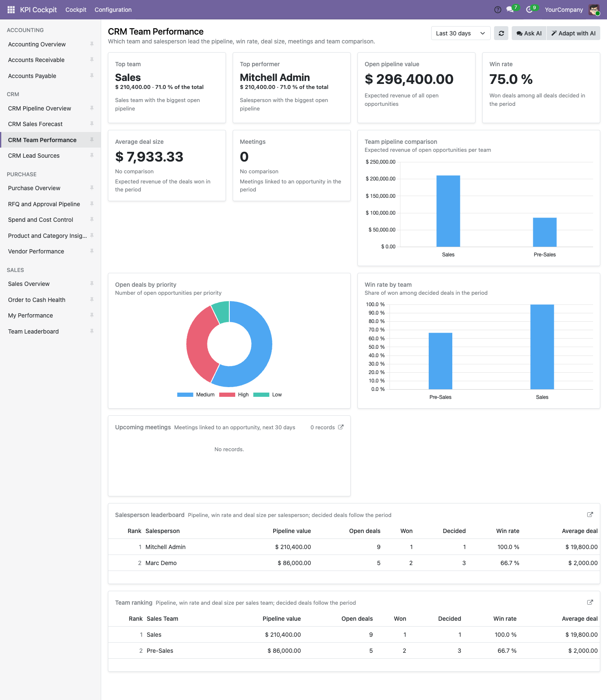Click the Ask AI button
This screenshot has width=607, height=700.
coord(529,33)
